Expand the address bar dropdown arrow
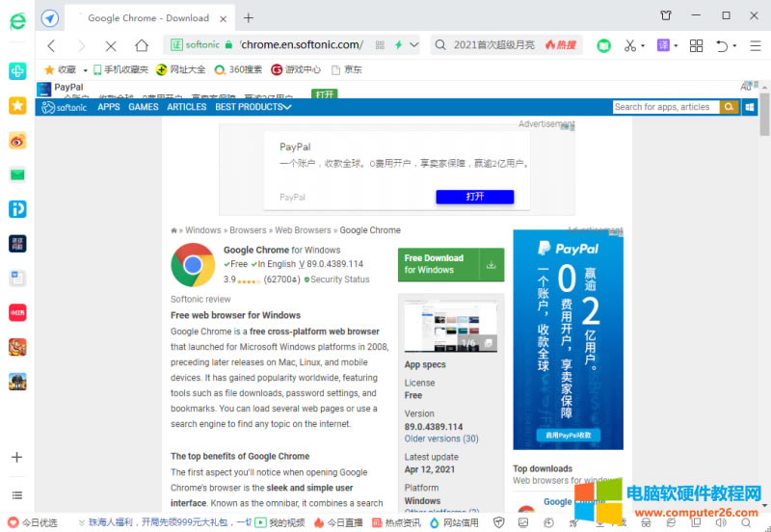 point(414,45)
